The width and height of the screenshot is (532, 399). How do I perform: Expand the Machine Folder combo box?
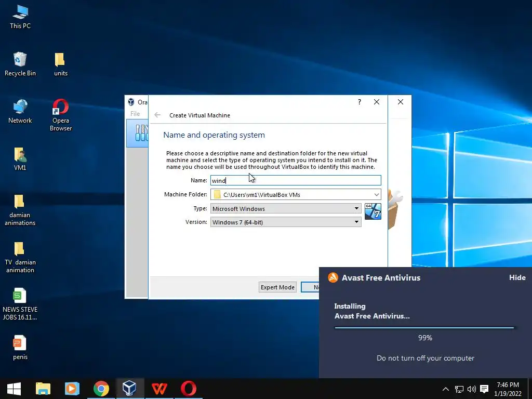pyautogui.click(x=376, y=195)
